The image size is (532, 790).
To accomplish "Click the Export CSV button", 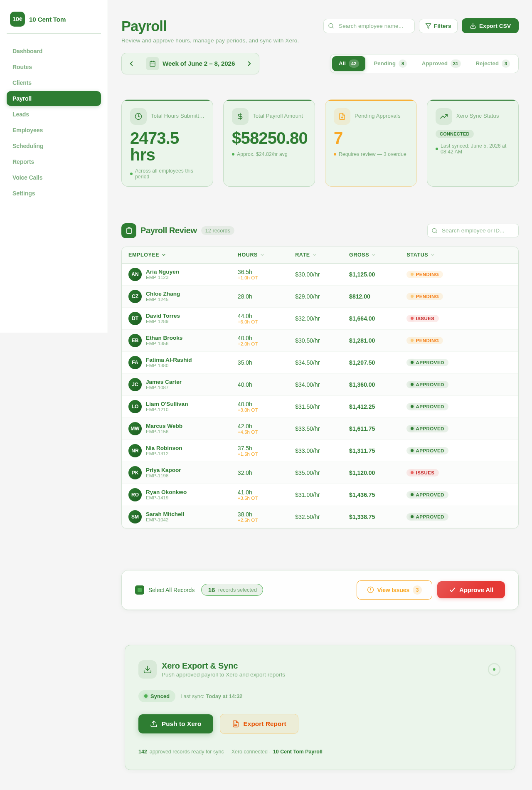I will [x=490, y=26].
